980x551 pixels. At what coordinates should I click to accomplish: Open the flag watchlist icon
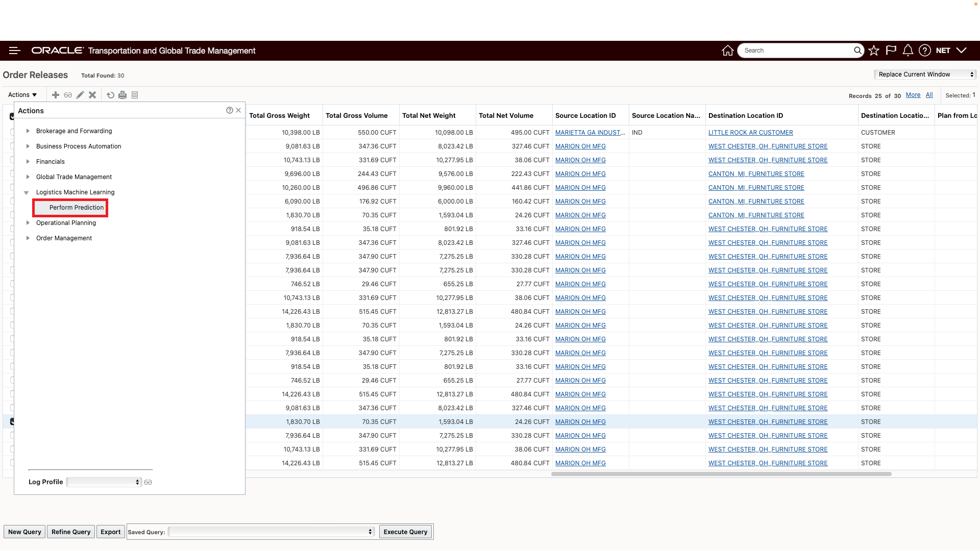(891, 51)
